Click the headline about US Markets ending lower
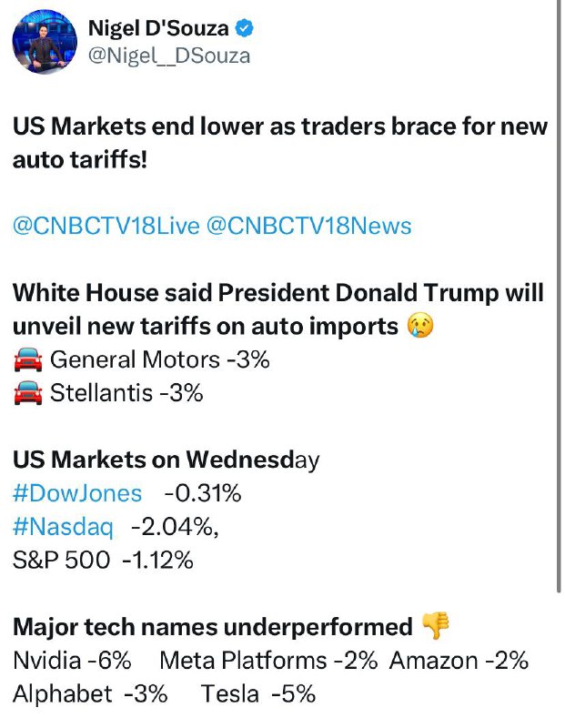The image size is (565, 728). [x=280, y=143]
